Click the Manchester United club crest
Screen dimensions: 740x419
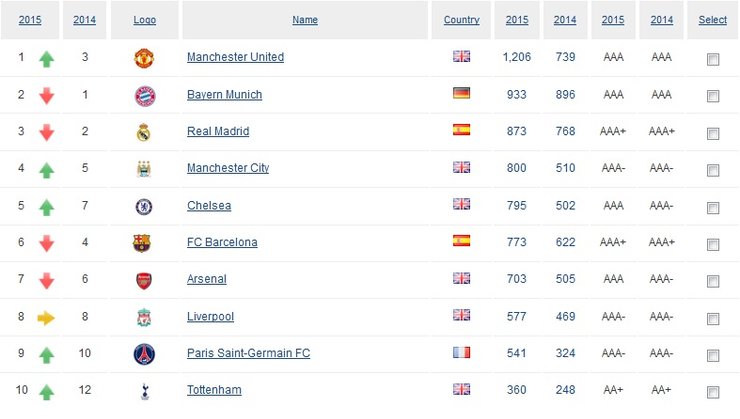pos(144,58)
